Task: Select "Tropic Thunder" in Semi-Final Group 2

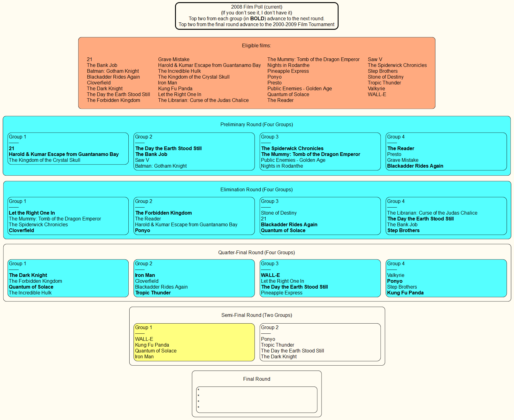Action: pyautogui.click(x=277, y=345)
